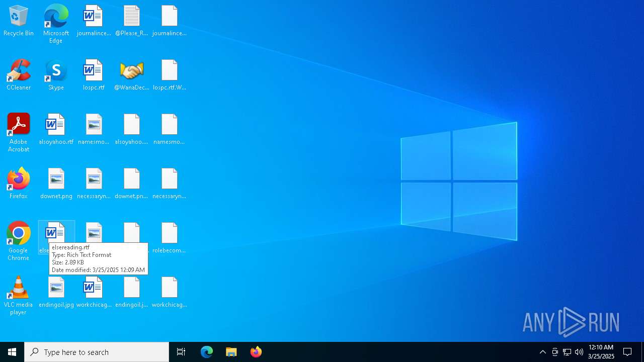
Task: Show hidden system tray icons
Action: pos(543,352)
